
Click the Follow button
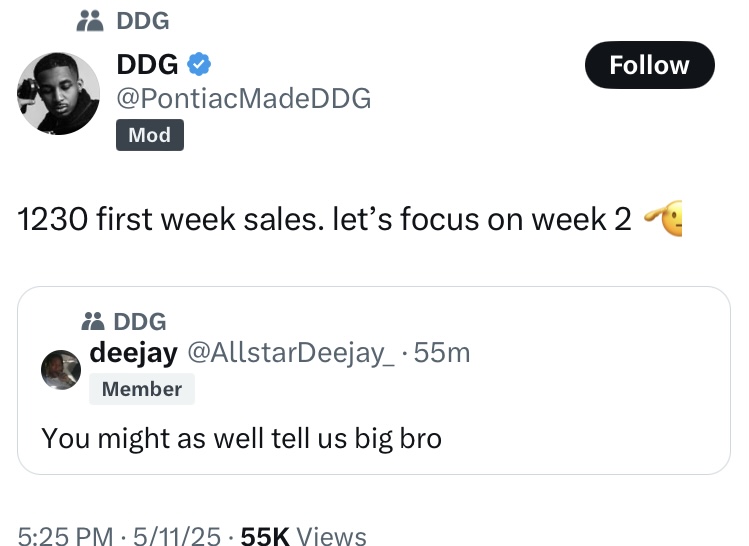click(x=649, y=65)
